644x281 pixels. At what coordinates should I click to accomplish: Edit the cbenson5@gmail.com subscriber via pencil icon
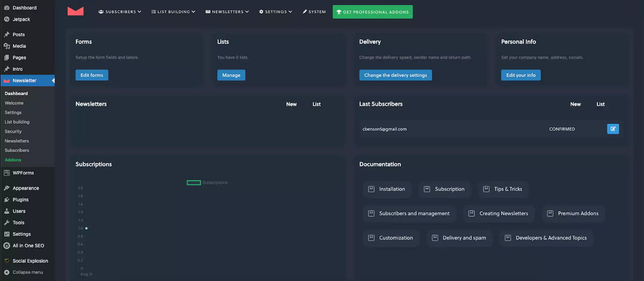tap(613, 129)
